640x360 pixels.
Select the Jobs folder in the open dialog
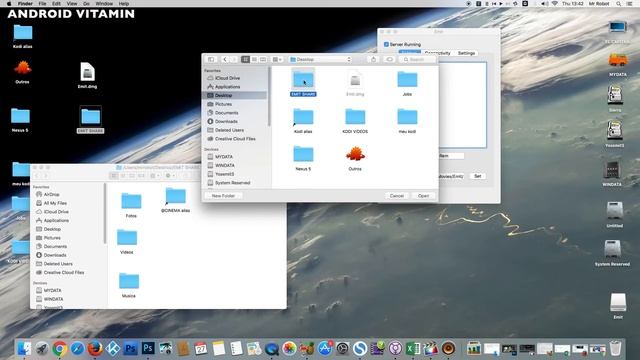click(x=407, y=82)
